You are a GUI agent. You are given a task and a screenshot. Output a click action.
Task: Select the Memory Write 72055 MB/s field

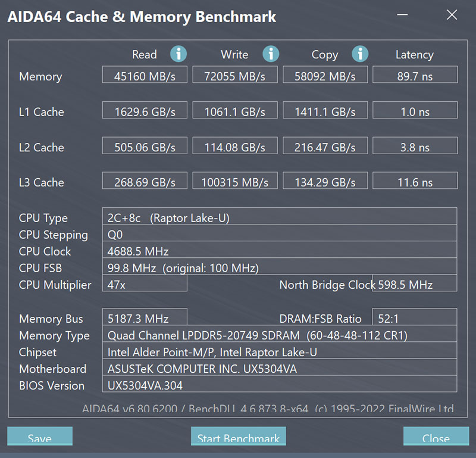coord(235,74)
